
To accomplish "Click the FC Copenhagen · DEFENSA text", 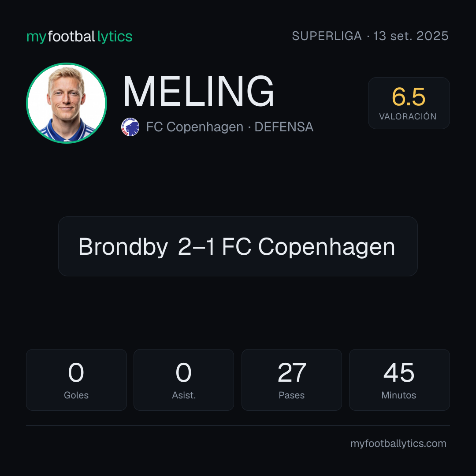I will [230, 127].
